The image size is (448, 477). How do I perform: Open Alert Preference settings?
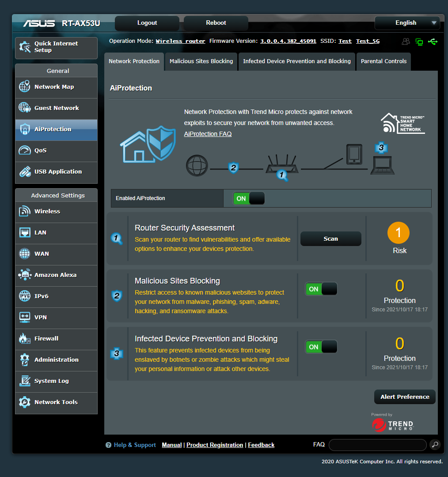(405, 397)
